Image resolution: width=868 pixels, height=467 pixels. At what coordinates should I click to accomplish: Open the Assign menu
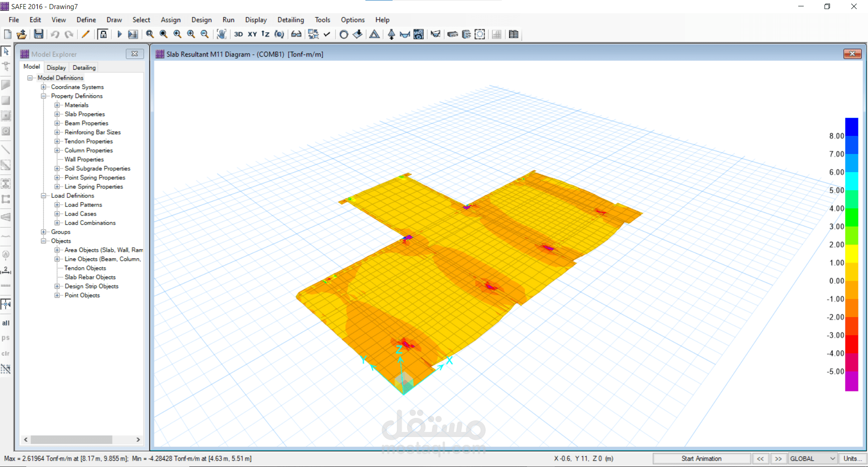tap(171, 20)
